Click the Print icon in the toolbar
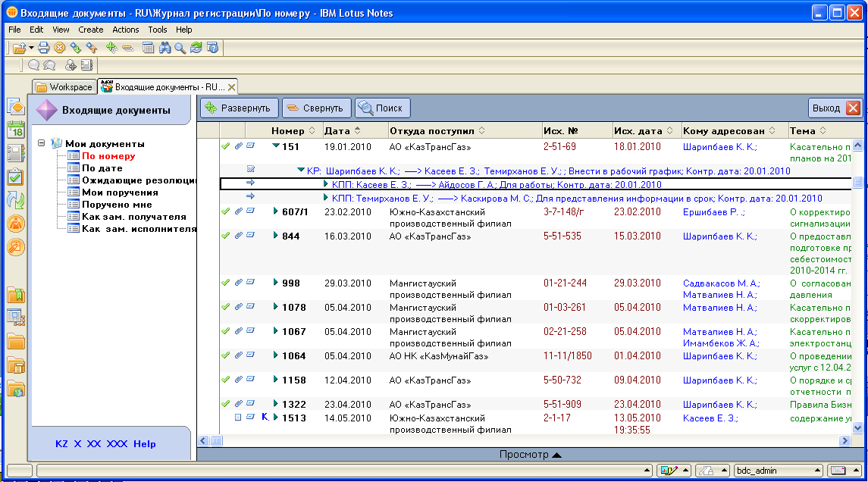Screen dimensions: 868x482 coord(44,48)
